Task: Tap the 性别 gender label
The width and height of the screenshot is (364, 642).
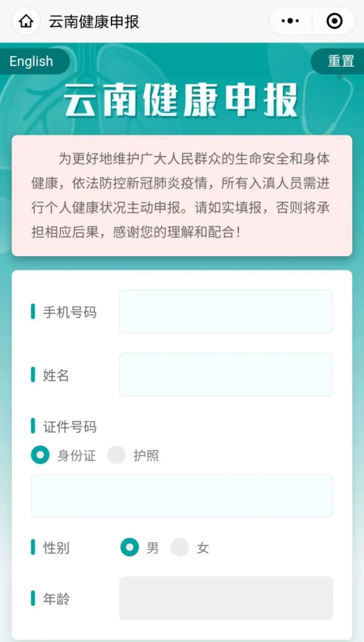Action: point(56,548)
